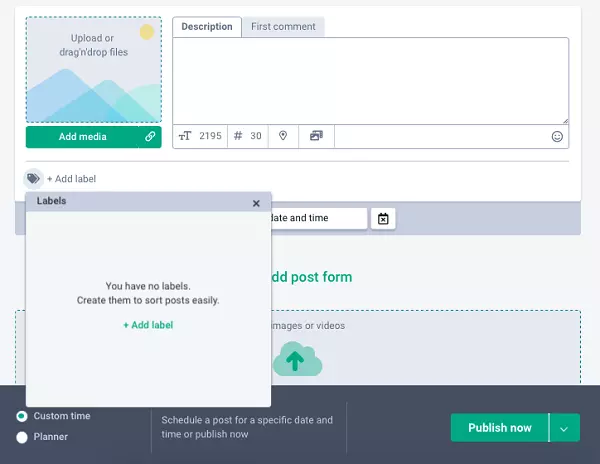Switch to the Description tab

pos(207,27)
